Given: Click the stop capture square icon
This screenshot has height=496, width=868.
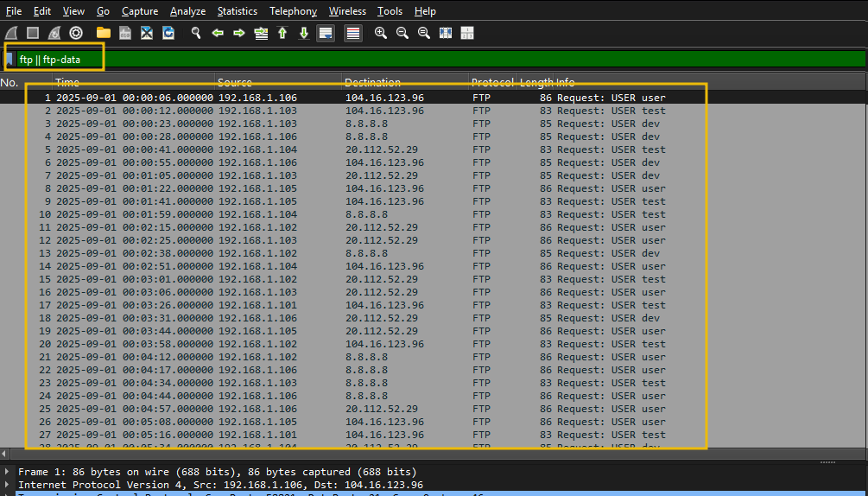Looking at the screenshot, I should click(x=32, y=33).
